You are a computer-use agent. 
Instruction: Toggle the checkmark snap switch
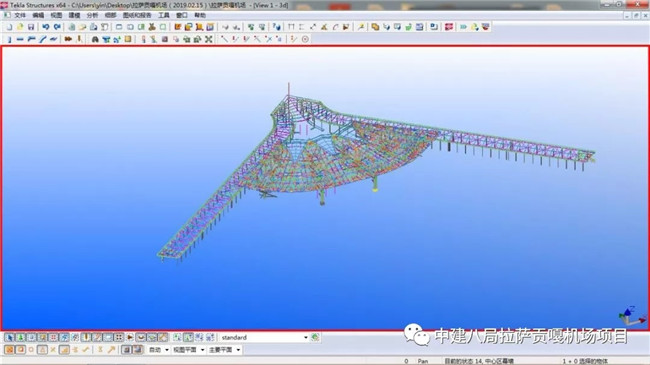[85, 350]
